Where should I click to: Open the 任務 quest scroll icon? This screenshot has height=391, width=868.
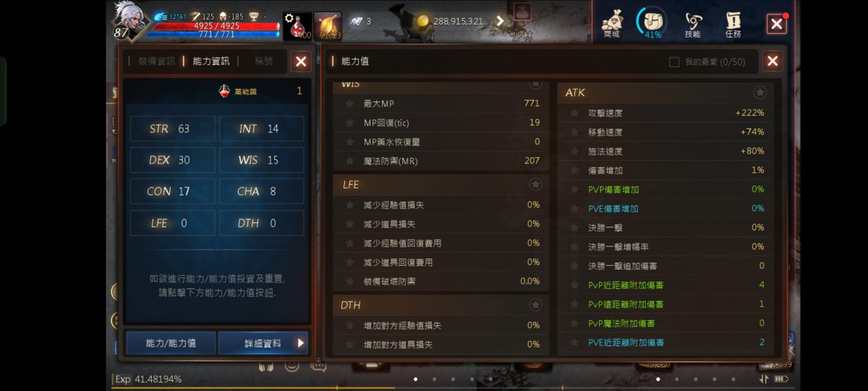click(734, 25)
